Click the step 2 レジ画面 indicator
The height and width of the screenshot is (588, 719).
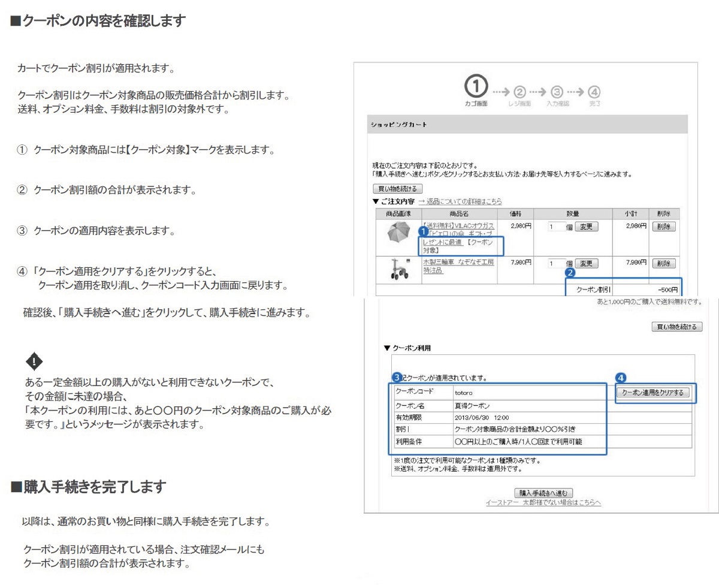click(519, 96)
